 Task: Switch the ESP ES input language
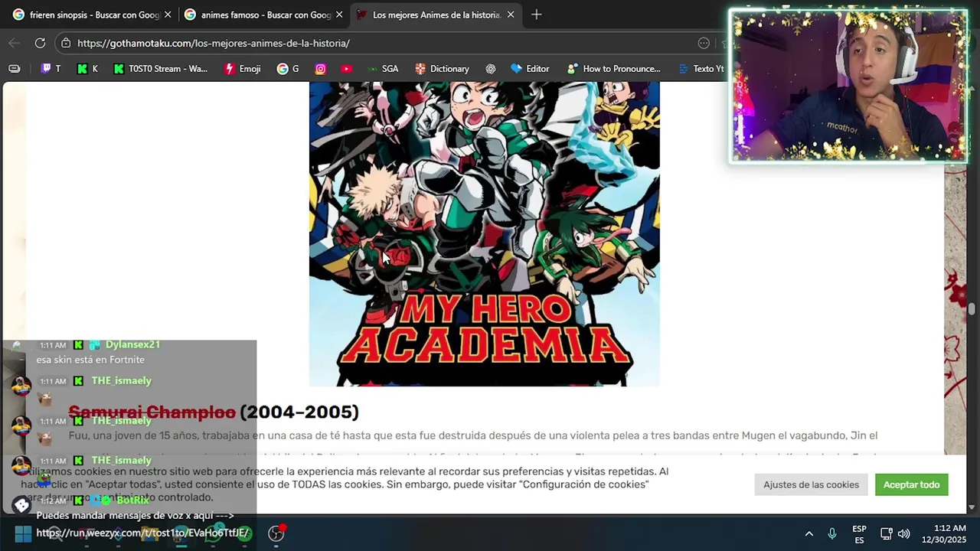click(x=859, y=534)
